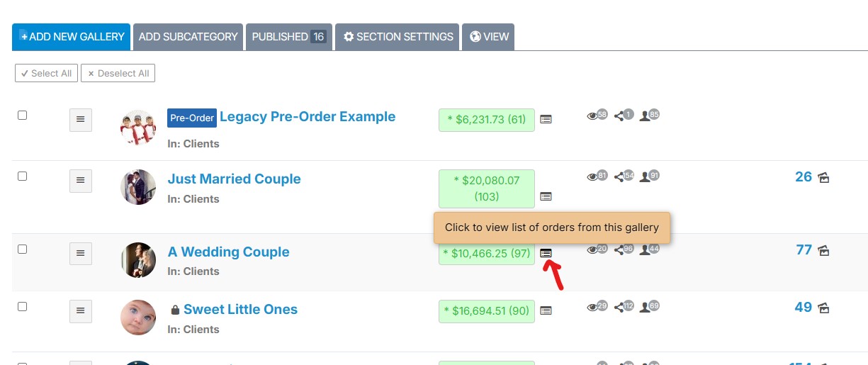
Task: Open order list icon for Legacy Pre-Order Example
Action: (x=546, y=120)
